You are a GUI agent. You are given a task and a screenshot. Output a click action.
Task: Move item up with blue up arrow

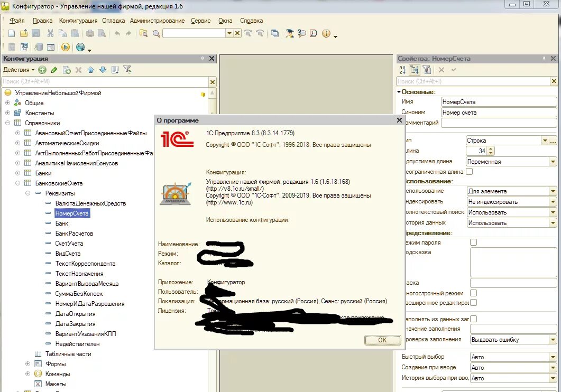tap(90, 70)
